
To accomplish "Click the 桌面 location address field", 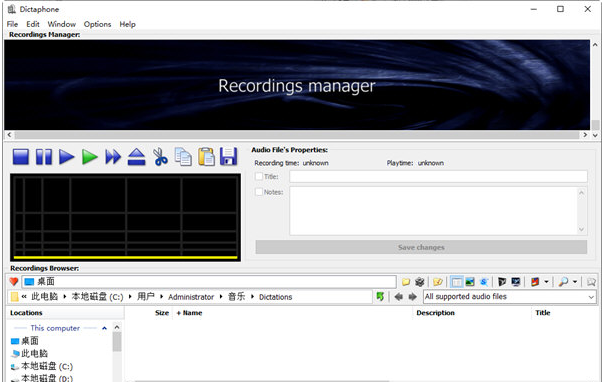I will click(x=209, y=282).
